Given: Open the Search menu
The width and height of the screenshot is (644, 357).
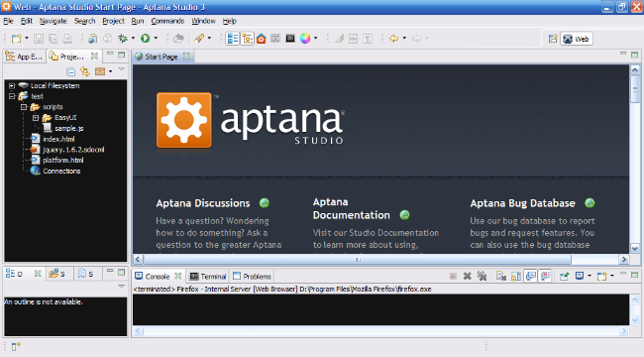Looking at the screenshot, I should coord(84,21).
